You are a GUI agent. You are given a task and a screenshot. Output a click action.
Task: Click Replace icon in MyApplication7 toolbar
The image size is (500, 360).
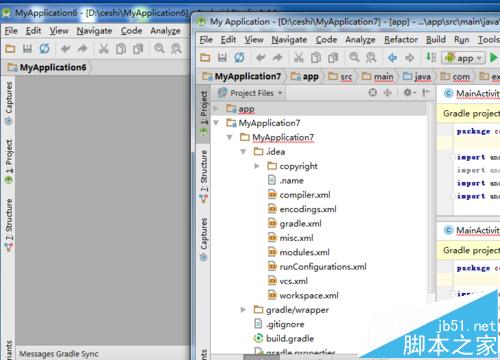(371, 58)
